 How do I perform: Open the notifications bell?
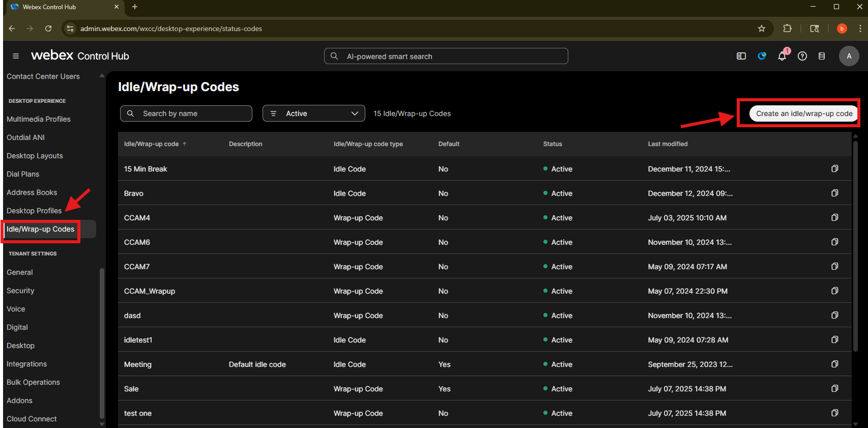coord(782,56)
